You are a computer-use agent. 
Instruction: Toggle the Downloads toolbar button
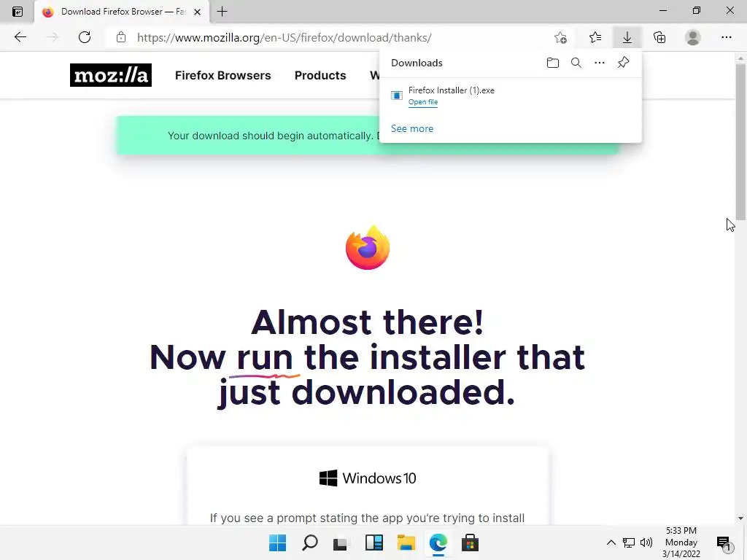pos(627,37)
